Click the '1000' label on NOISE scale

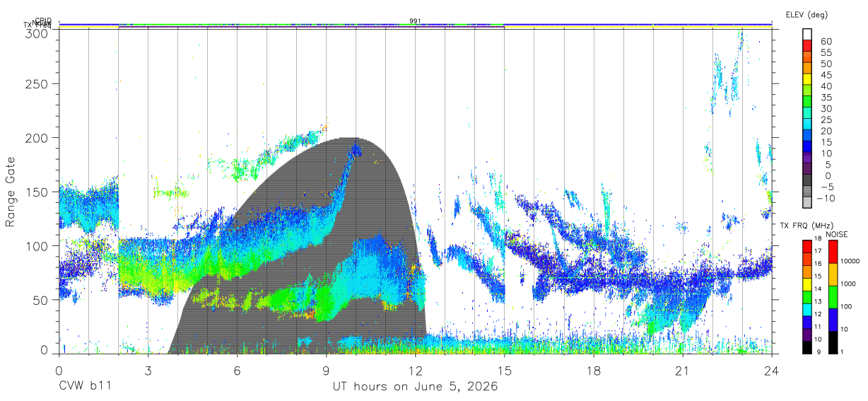tap(849, 284)
